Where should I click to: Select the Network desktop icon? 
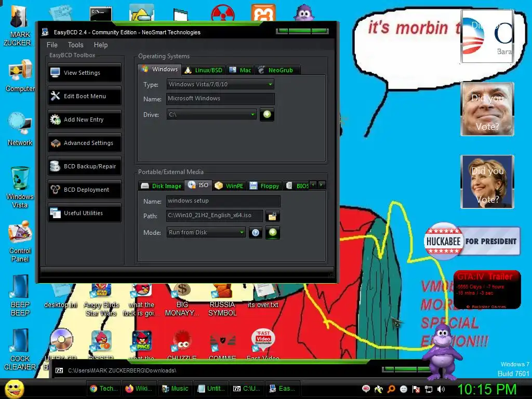click(20, 129)
